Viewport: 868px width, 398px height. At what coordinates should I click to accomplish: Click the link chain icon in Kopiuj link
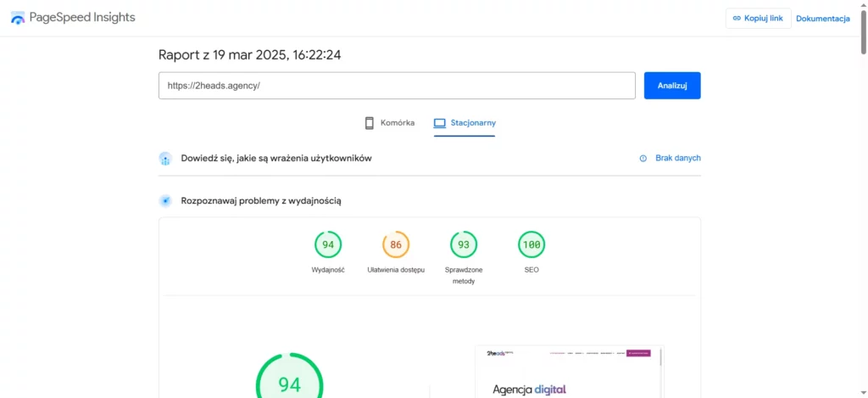click(x=737, y=19)
